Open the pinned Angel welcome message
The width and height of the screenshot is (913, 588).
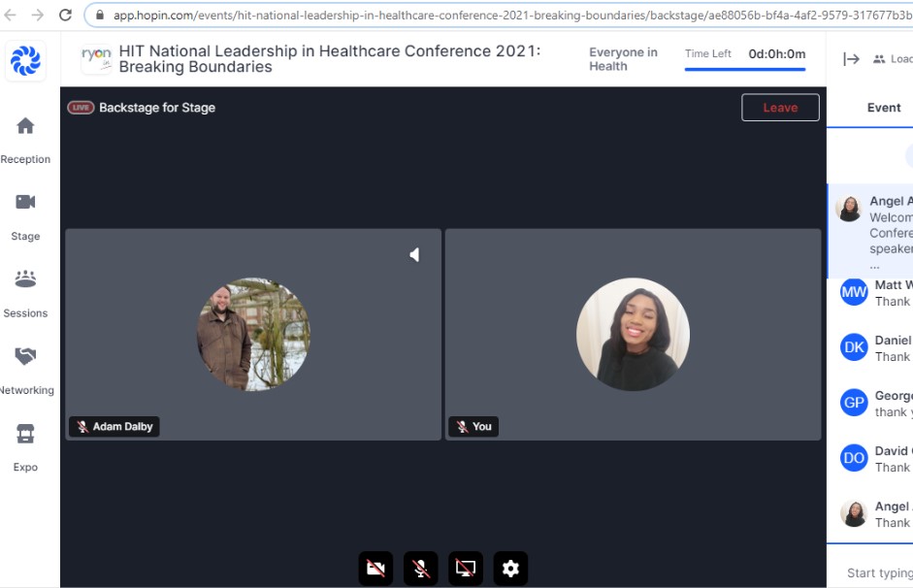click(x=870, y=232)
